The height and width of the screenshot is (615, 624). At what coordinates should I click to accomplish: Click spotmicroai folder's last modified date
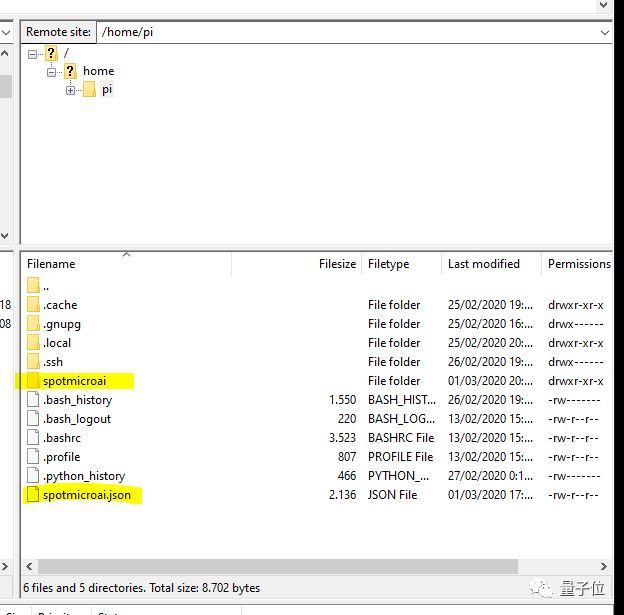490,381
